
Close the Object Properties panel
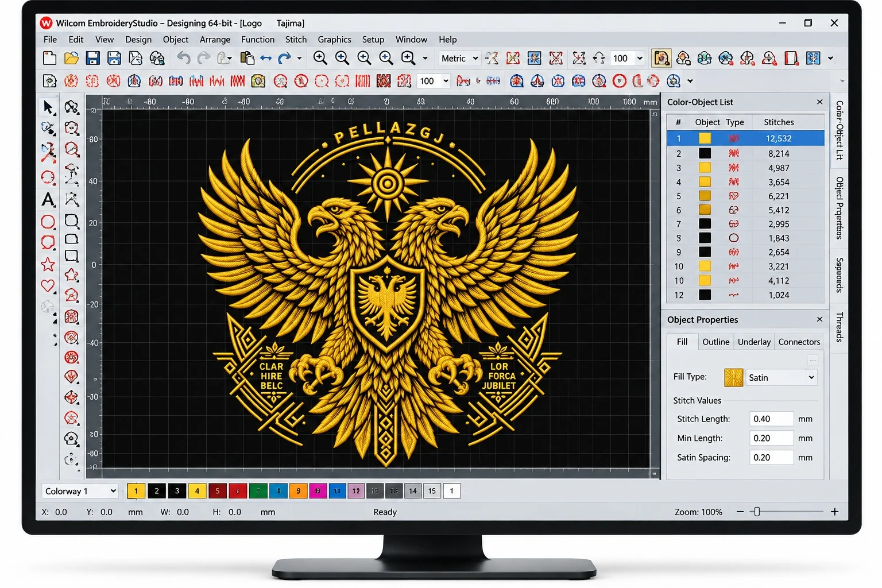[x=819, y=319]
